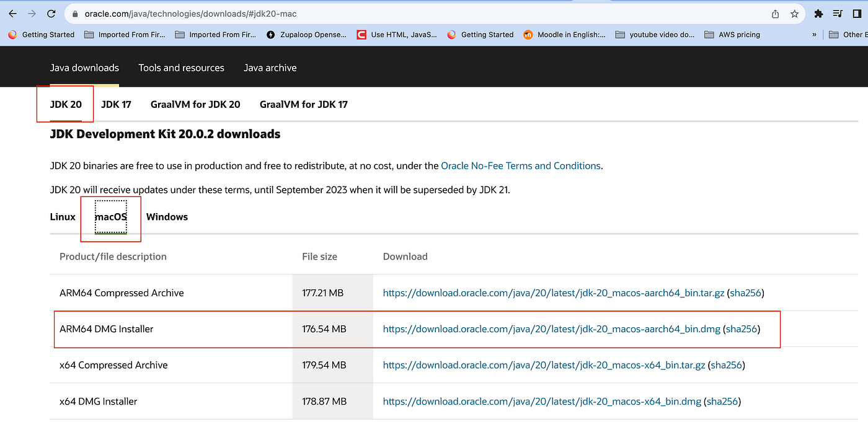Bookmark this page with star icon
Screen dimensions: 868x435
coord(794,14)
